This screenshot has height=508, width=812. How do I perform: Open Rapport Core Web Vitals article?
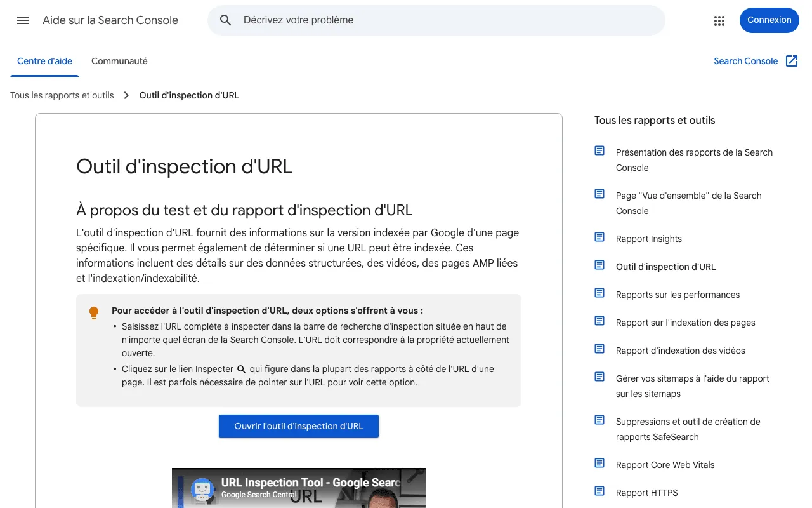(665, 465)
